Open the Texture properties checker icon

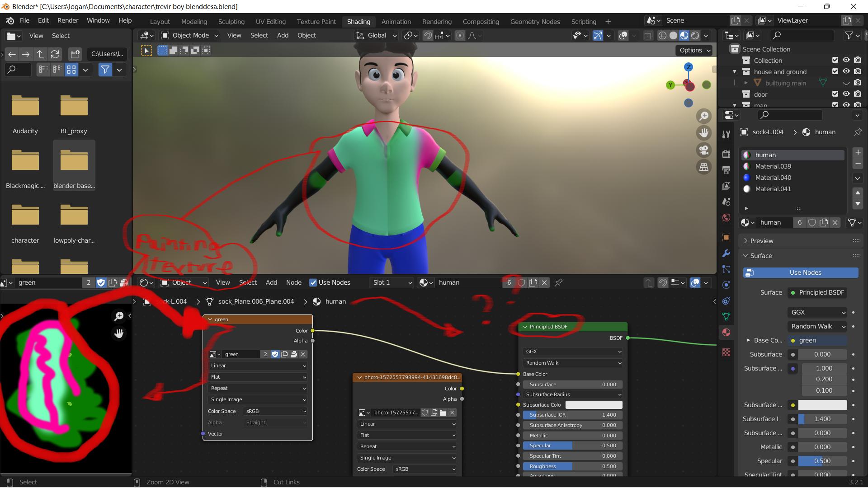726,352
